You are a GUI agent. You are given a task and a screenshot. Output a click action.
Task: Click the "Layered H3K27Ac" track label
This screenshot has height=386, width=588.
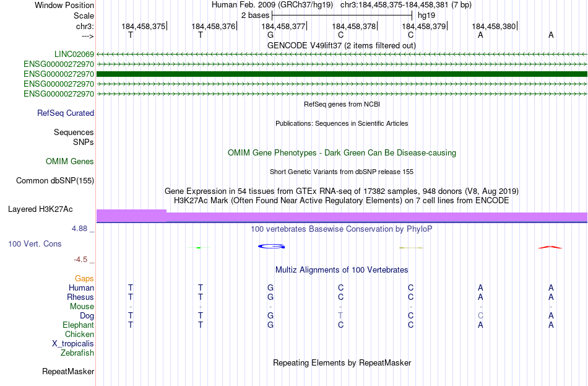[x=40, y=209]
